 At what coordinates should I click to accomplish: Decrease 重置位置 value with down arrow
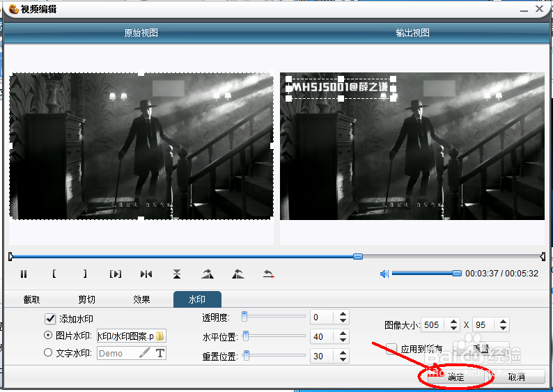pyautogui.click(x=343, y=359)
